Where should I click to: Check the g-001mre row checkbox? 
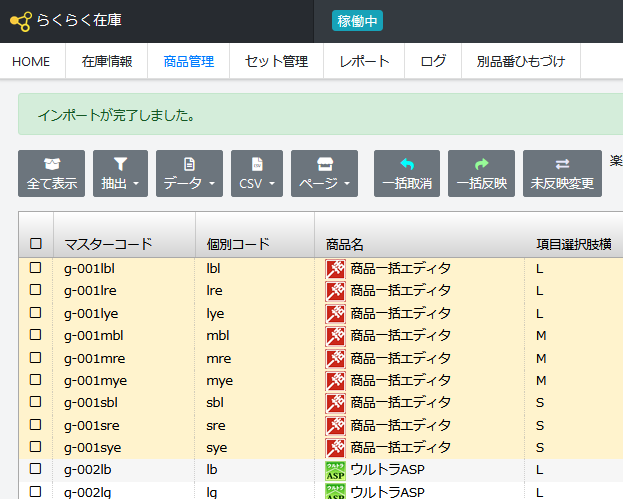coord(36,358)
